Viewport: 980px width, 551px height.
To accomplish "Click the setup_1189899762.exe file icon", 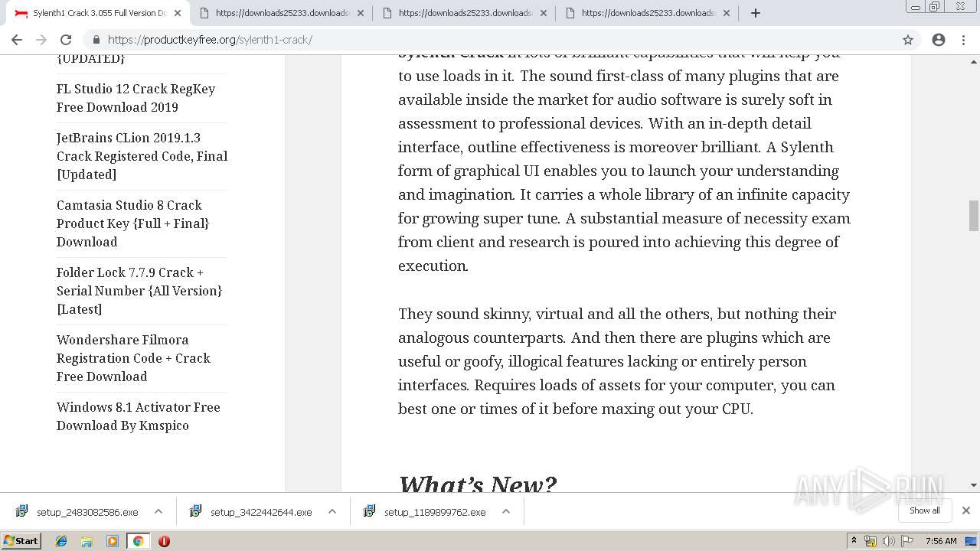I will point(369,511).
